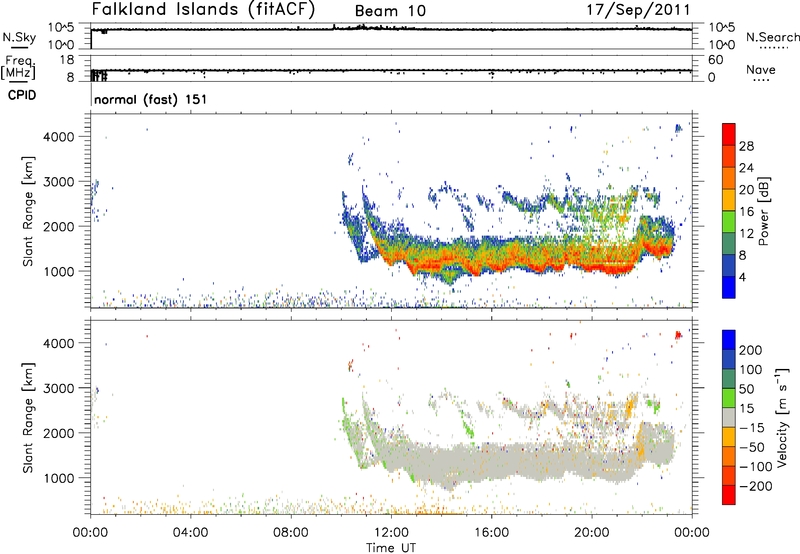Click the 'N.Sky' axis label

(19, 37)
